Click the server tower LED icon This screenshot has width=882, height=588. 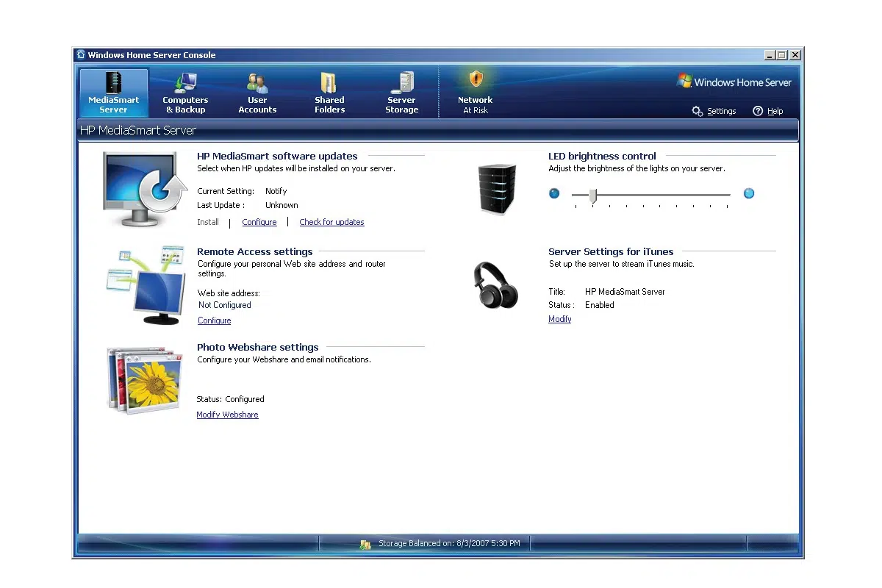coord(497,189)
